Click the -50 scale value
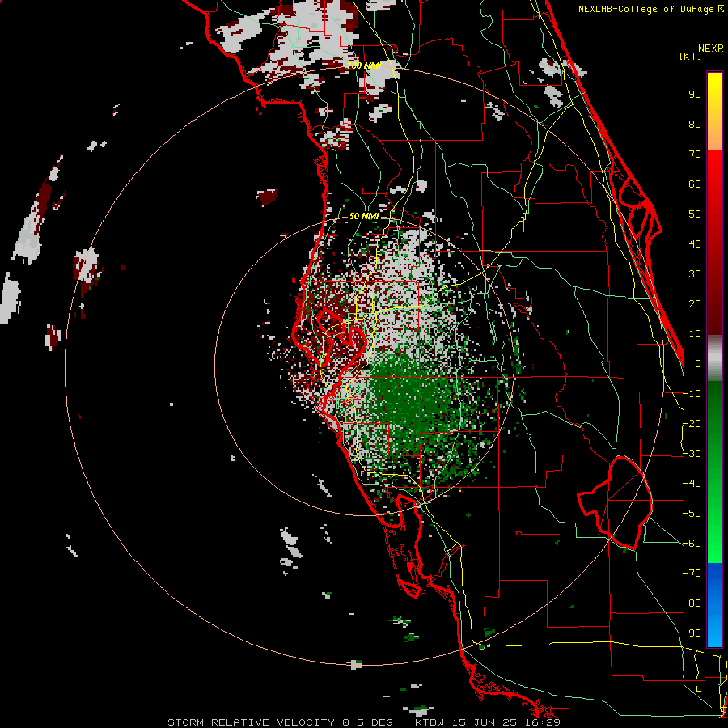 [x=692, y=514]
